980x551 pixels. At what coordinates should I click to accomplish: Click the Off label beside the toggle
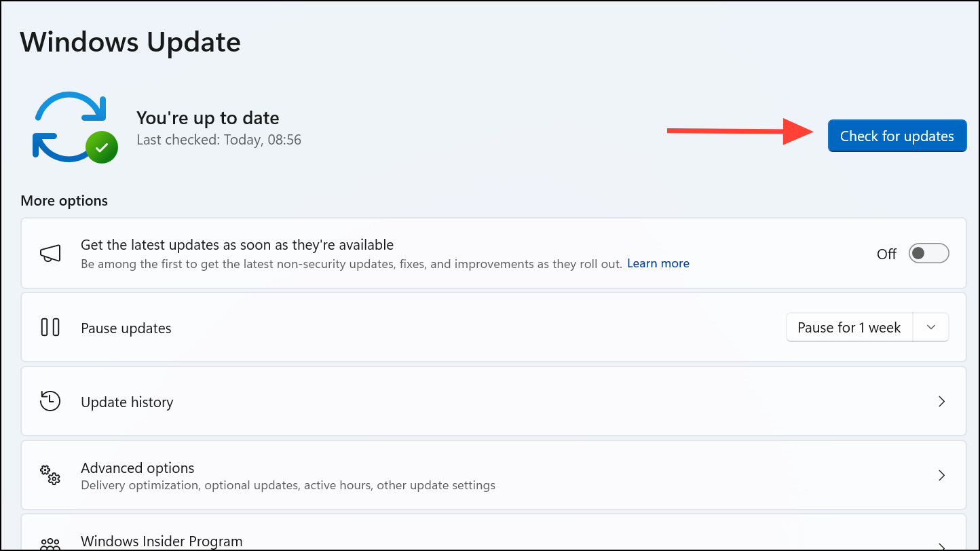886,254
